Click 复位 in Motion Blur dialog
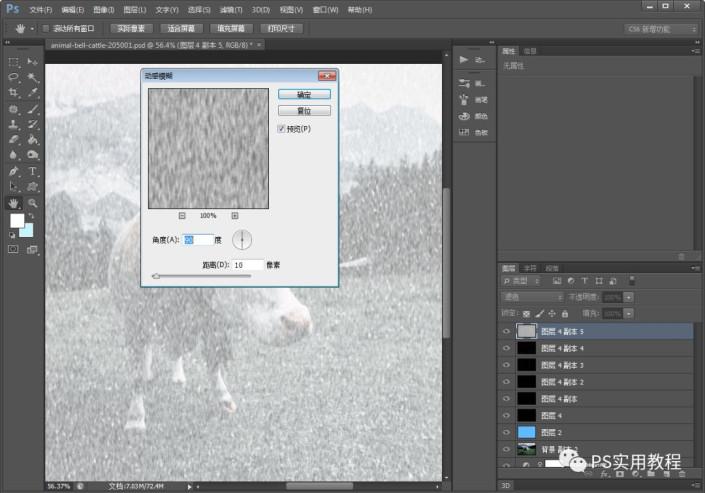The width and height of the screenshot is (705, 493). tap(304, 111)
